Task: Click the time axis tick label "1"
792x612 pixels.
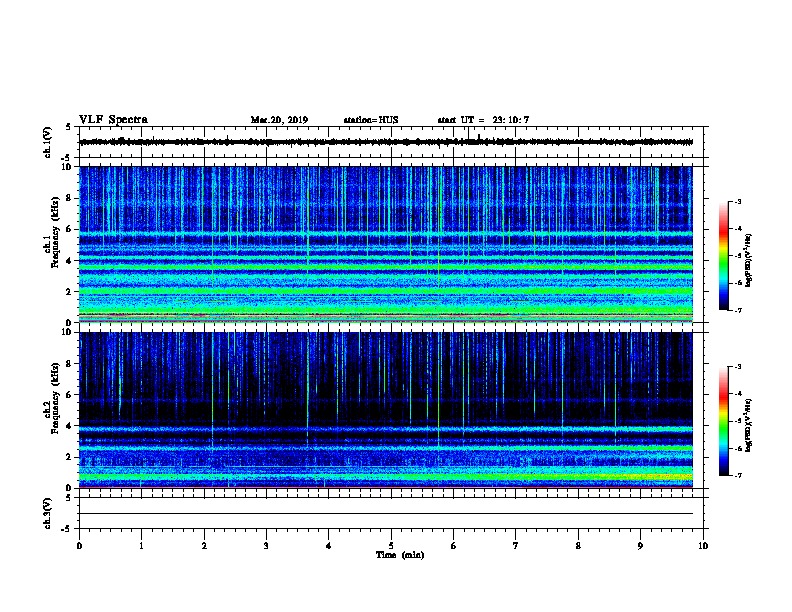Action: [141, 546]
